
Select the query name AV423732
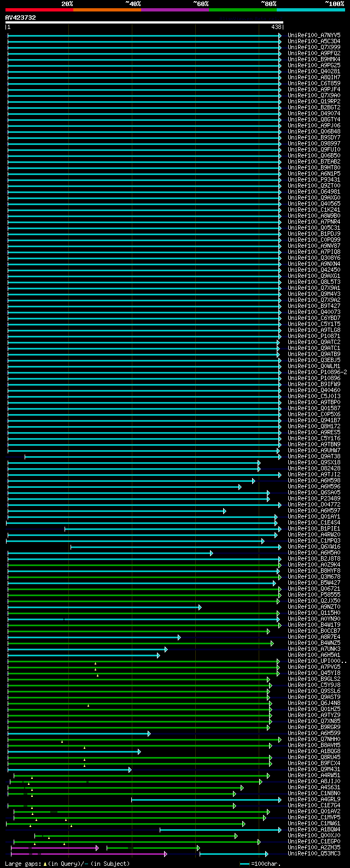(21, 18)
